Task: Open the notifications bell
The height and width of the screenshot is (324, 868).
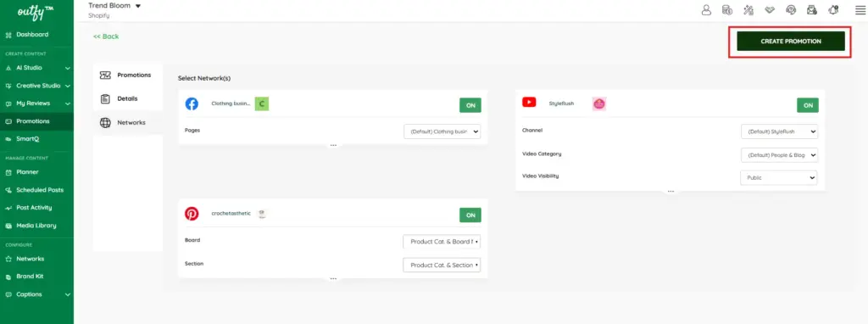Action: [833, 10]
